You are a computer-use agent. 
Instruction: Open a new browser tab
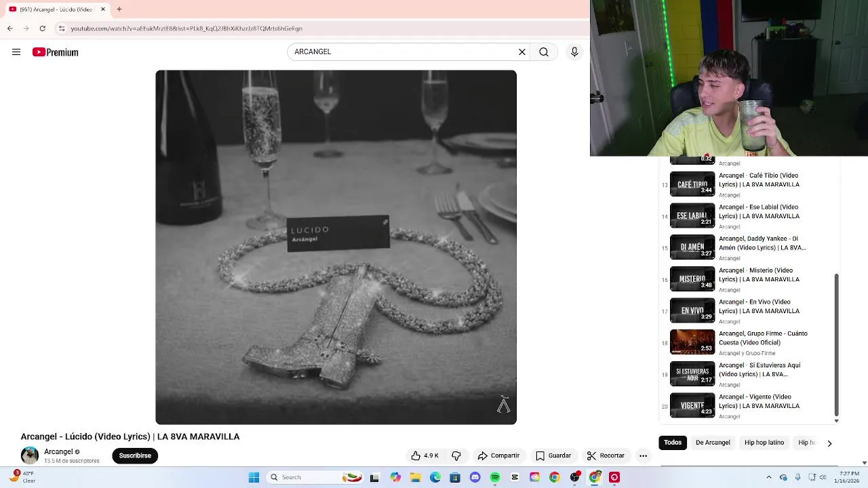point(119,9)
